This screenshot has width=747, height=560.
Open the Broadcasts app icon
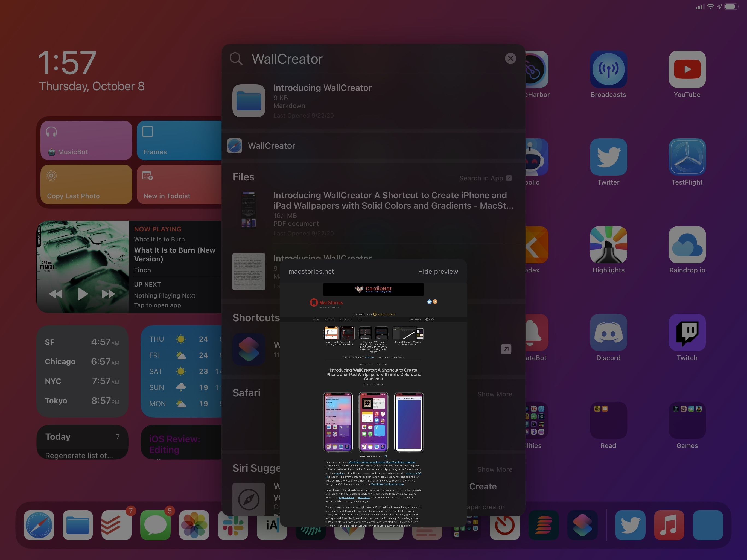pyautogui.click(x=608, y=69)
